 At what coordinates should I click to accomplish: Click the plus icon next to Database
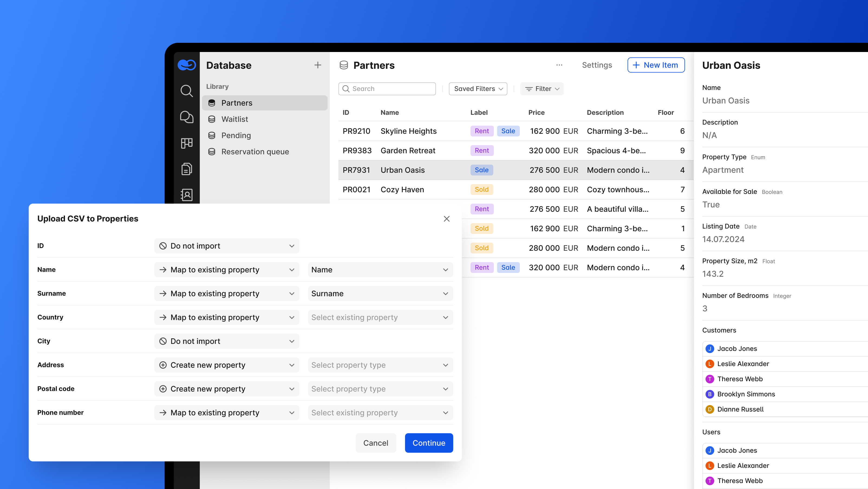[317, 65]
